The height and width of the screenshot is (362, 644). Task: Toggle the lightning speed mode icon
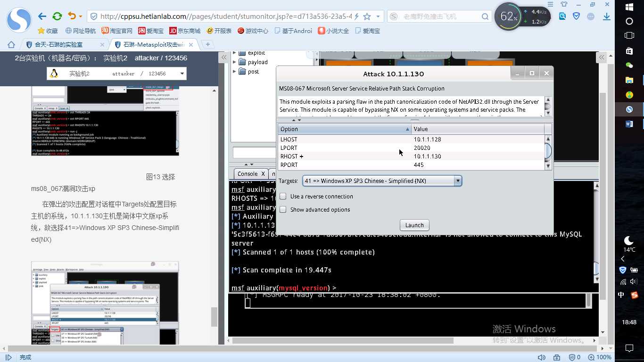[x=357, y=16]
